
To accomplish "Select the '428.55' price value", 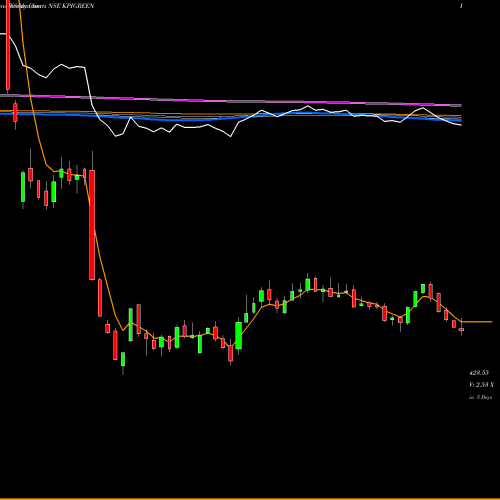I will (x=479, y=373).
